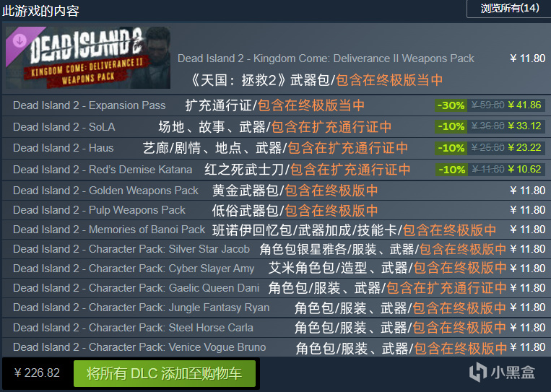Open Golden Weapons Pack DLC
Image resolution: width=551 pixels, height=392 pixels.
tap(105, 191)
